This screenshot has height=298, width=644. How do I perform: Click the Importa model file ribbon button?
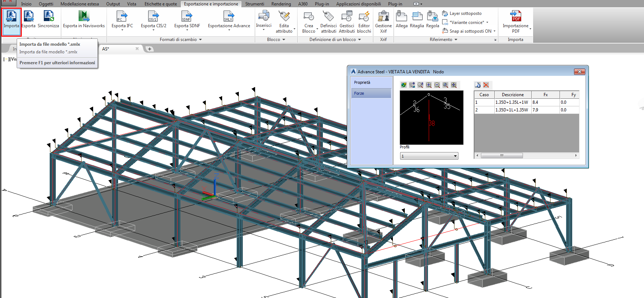click(x=11, y=22)
